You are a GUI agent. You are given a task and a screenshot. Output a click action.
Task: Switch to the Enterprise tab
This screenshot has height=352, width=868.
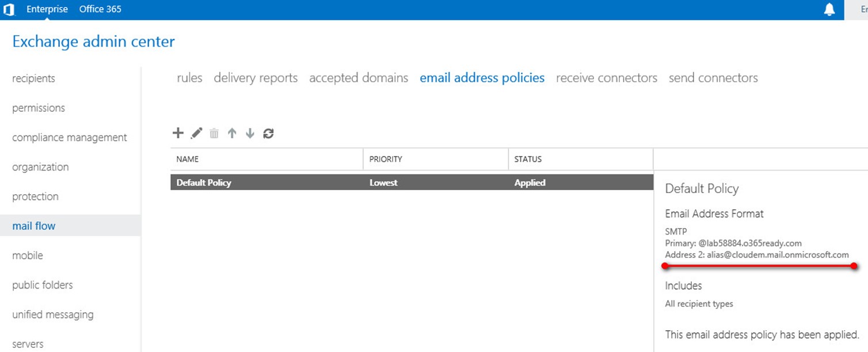pos(47,9)
